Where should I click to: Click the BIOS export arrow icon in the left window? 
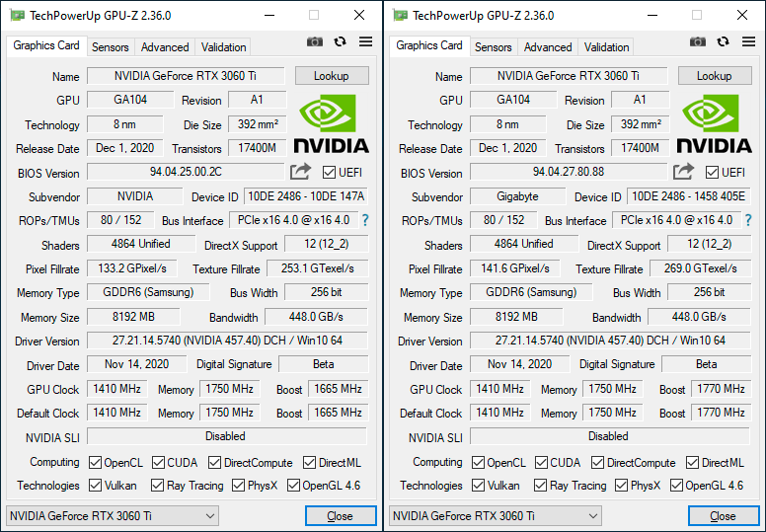pyautogui.click(x=300, y=172)
